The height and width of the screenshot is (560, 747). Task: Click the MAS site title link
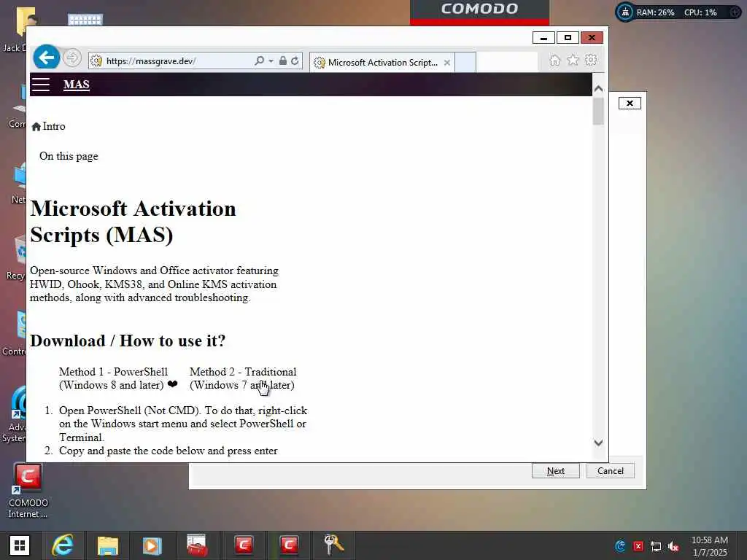point(77,85)
